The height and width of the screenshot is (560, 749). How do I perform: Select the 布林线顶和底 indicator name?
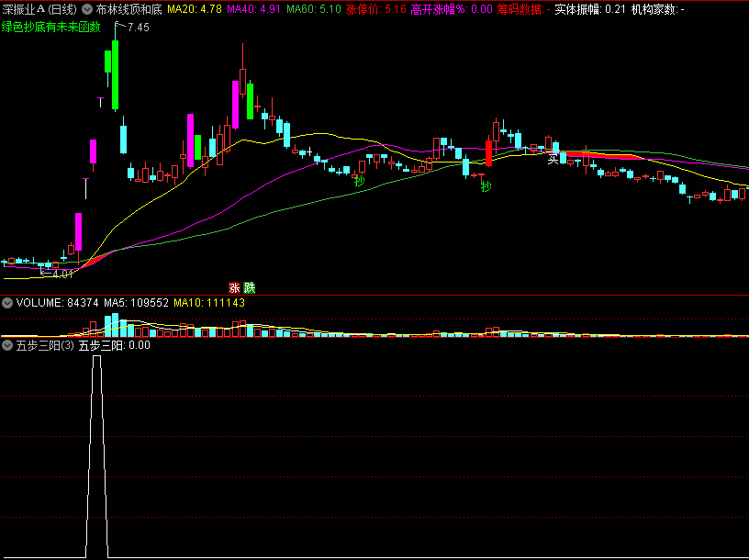pyautogui.click(x=129, y=9)
